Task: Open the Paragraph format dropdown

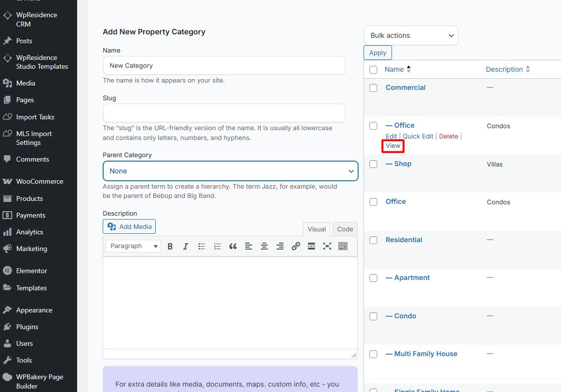Action: pyautogui.click(x=133, y=246)
